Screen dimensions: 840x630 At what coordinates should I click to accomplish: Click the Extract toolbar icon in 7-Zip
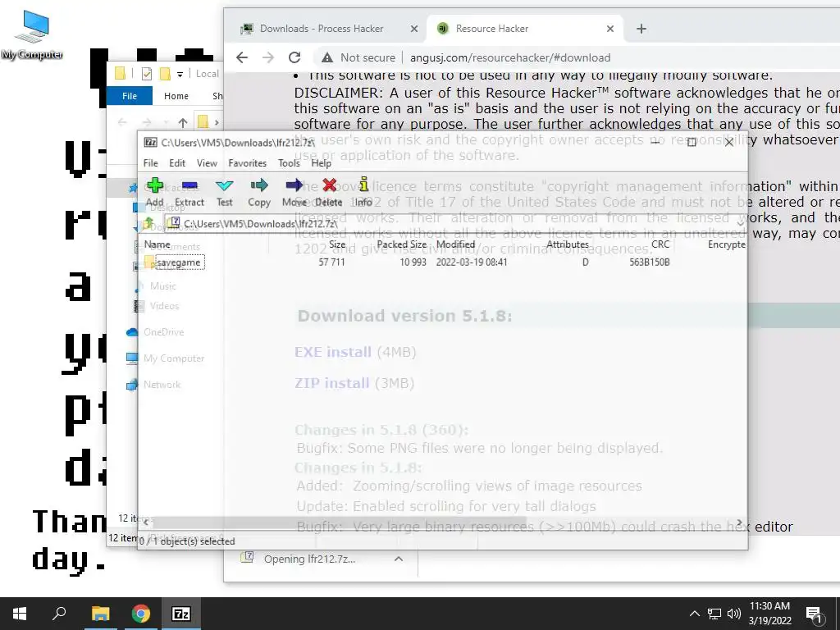coord(189,193)
